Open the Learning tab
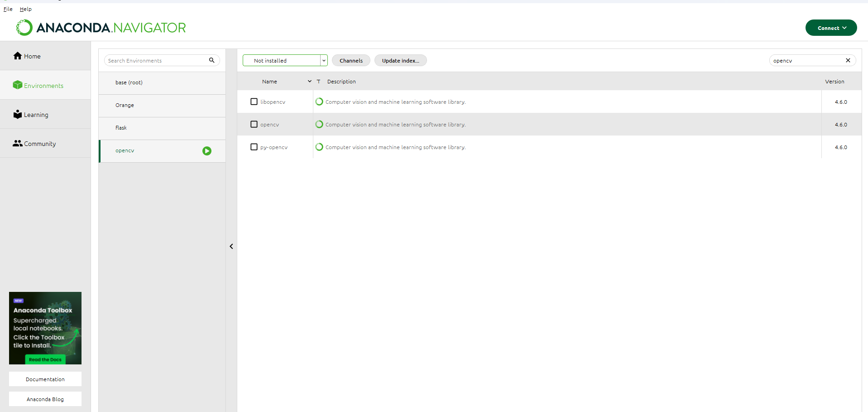Screen dimensions: 868x412 click(x=45, y=114)
